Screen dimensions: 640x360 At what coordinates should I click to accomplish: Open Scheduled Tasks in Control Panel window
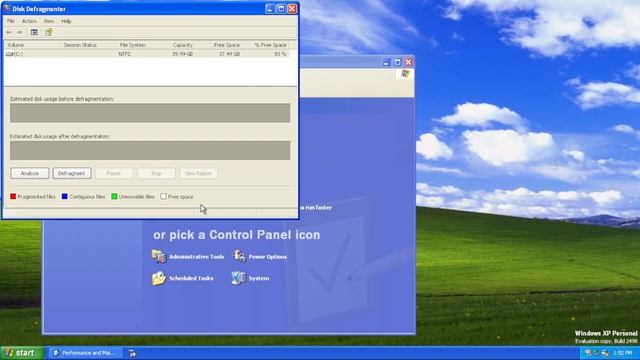coord(182,278)
